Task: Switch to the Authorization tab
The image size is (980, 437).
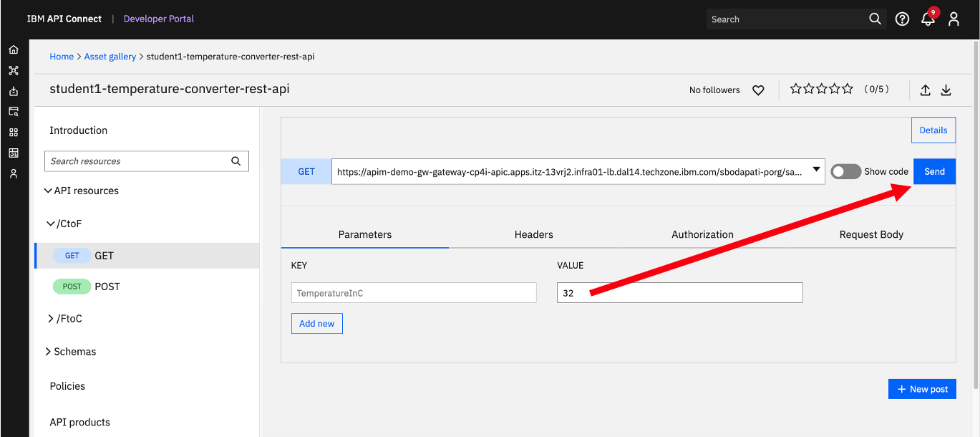Action: pyautogui.click(x=702, y=234)
